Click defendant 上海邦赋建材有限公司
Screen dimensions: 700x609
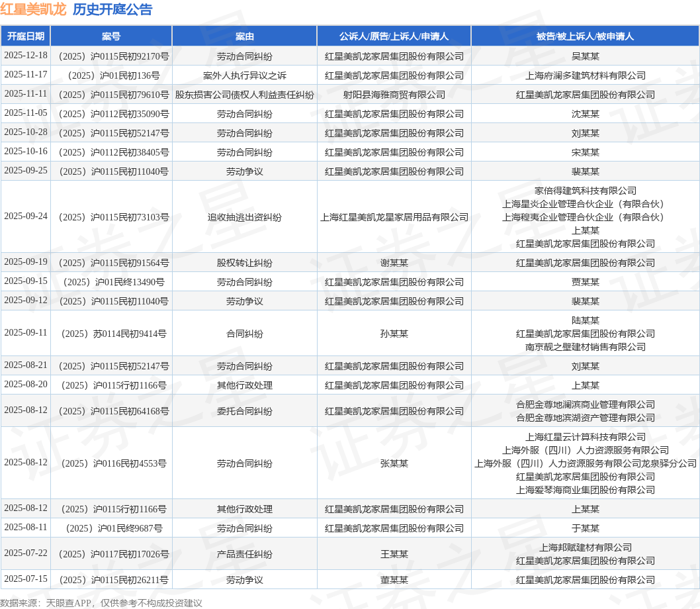tap(586, 547)
